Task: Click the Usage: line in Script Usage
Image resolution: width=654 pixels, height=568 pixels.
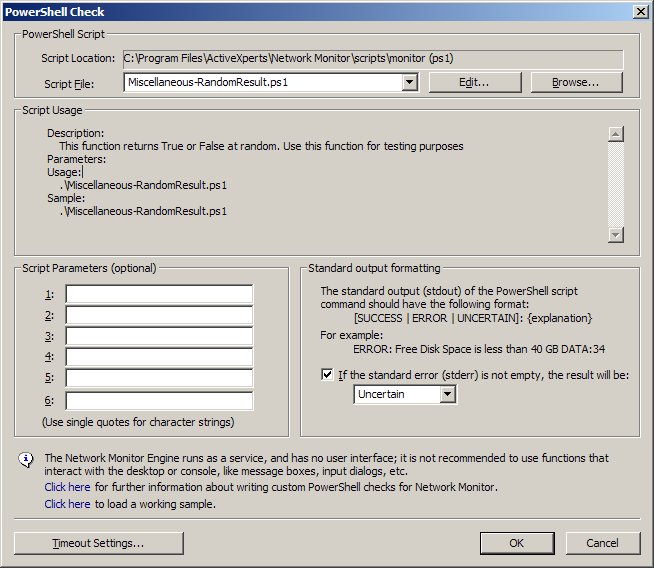Action: [64, 172]
